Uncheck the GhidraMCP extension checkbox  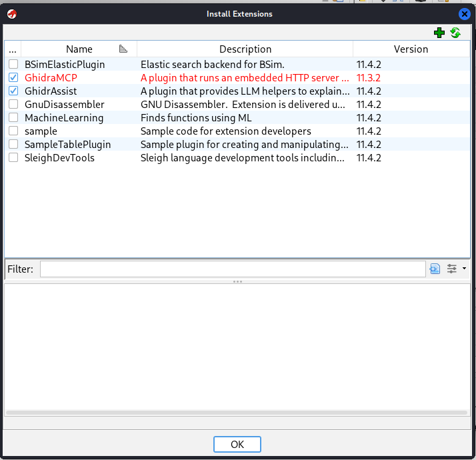(x=13, y=78)
